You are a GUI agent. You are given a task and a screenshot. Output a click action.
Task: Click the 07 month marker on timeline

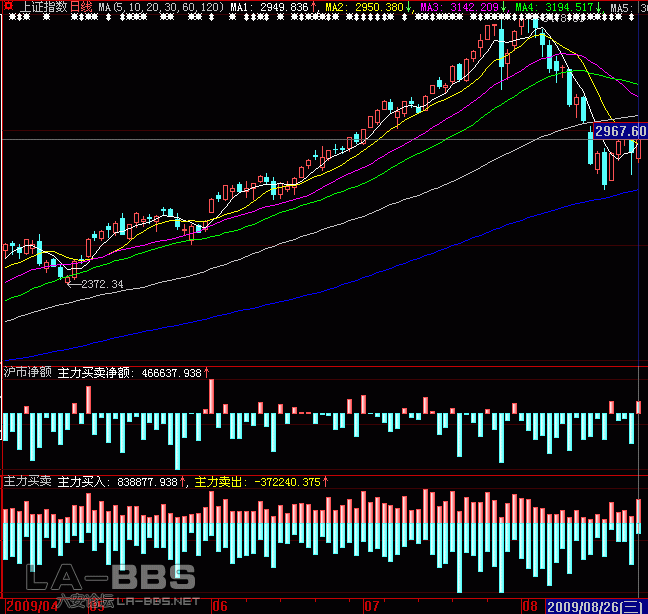tap(372, 606)
